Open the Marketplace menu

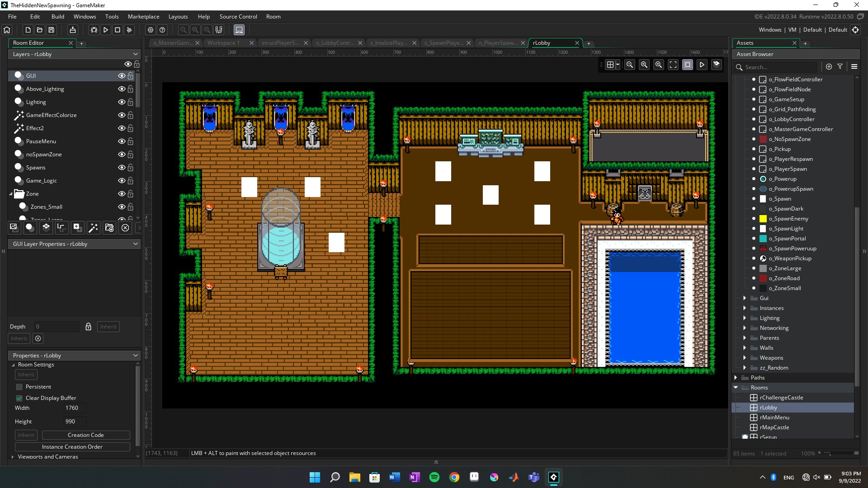point(143,16)
